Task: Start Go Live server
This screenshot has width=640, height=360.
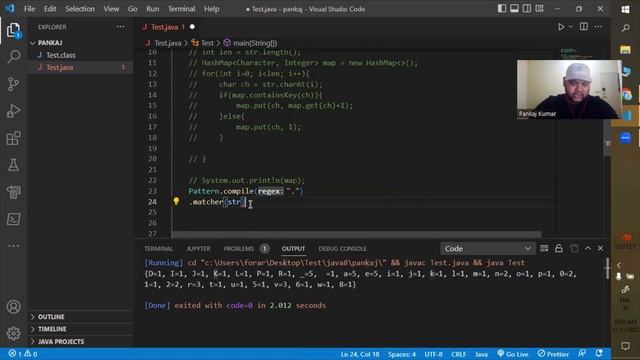Action: click(513, 354)
